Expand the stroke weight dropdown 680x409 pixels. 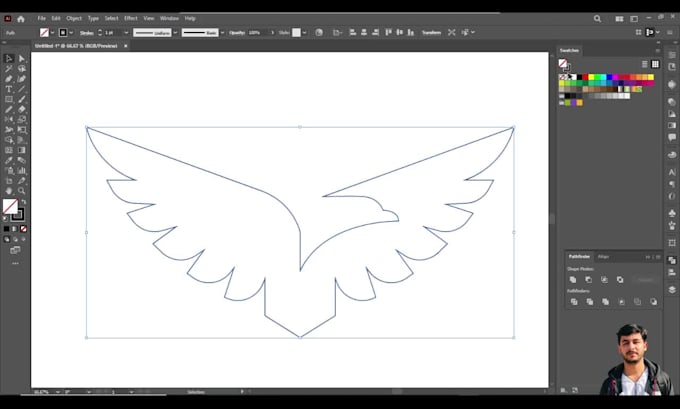click(x=124, y=32)
